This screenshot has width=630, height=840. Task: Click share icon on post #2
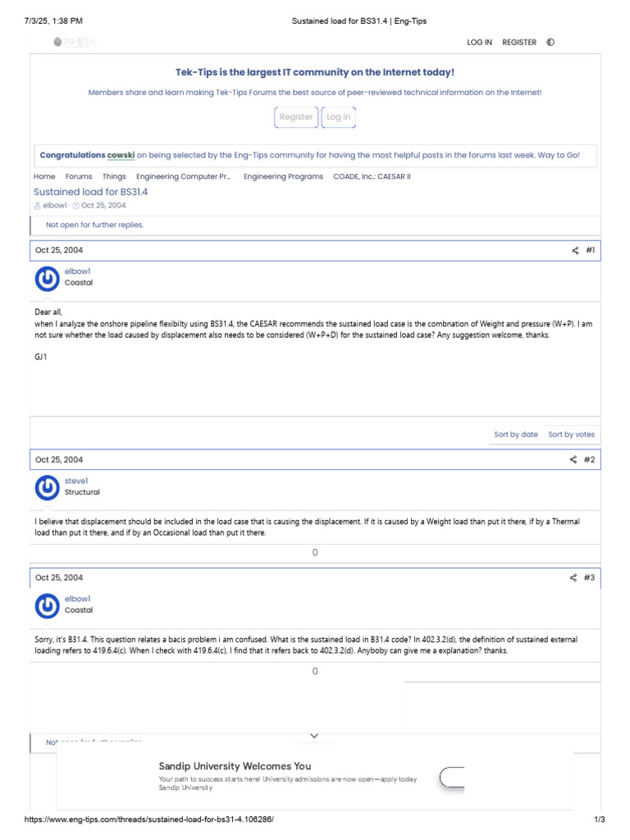573,460
